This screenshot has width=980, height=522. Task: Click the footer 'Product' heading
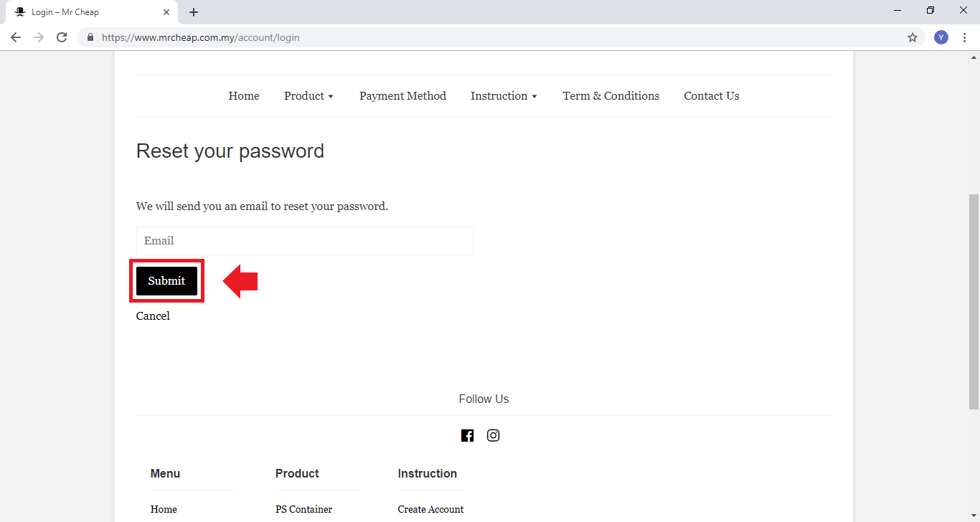pos(297,473)
